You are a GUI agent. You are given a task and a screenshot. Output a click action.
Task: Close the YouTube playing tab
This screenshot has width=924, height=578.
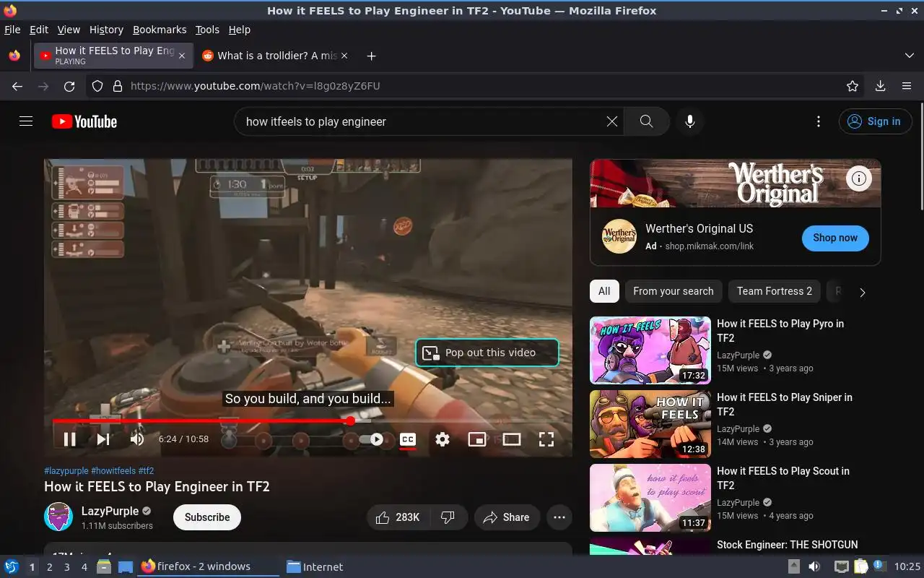click(x=182, y=56)
